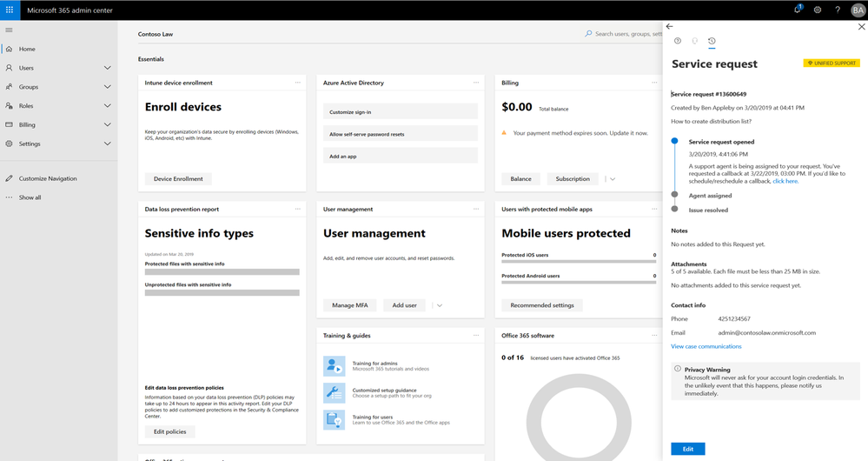868x461 pixels.
Task: Open the Billing card Subscription dropdown arrow
Action: [x=613, y=179]
